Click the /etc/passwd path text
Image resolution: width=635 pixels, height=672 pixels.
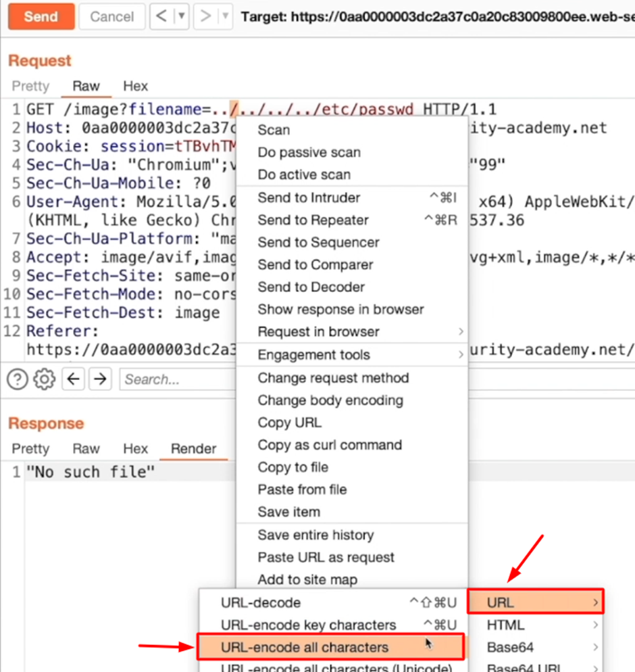click(364, 110)
